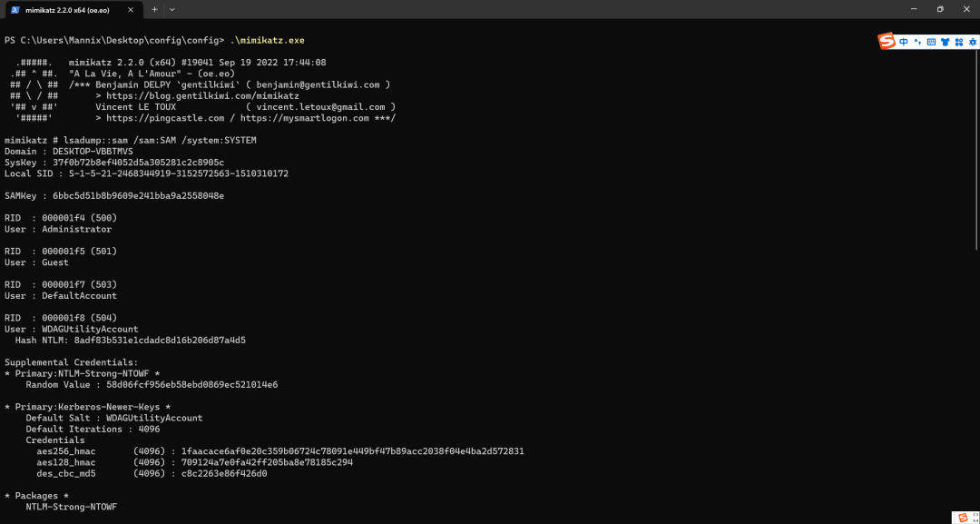Click the Hash NTLM value 8adf83b531e1cdadc8d16b206d87a4d5
Image resolution: width=980 pixels, height=524 pixels.
[x=160, y=341]
